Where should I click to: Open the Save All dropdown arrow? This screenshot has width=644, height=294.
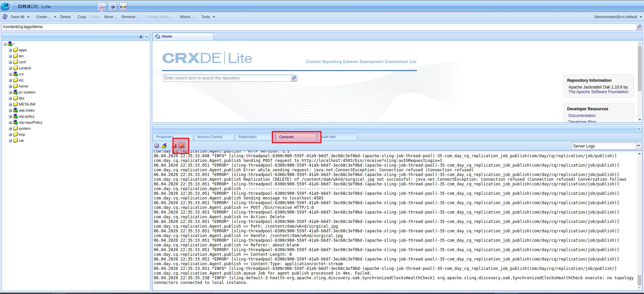click(x=28, y=17)
